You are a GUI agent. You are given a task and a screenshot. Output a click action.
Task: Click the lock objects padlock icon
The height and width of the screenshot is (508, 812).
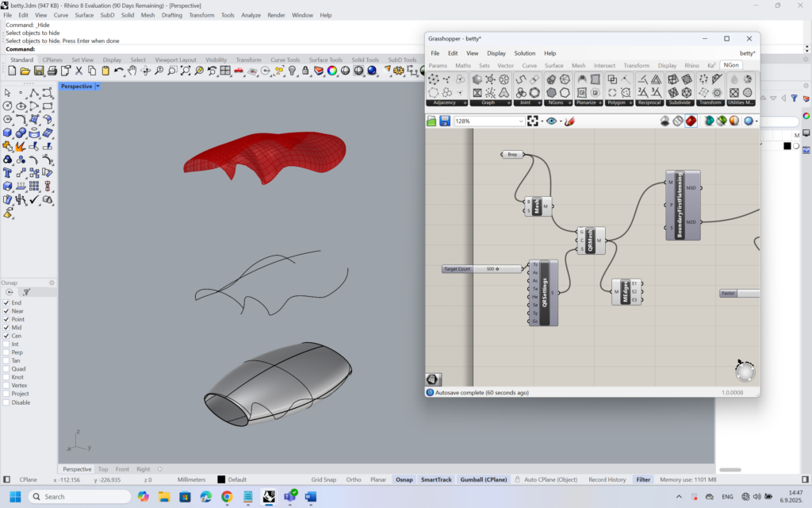pyautogui.click(x=304, y=71)
